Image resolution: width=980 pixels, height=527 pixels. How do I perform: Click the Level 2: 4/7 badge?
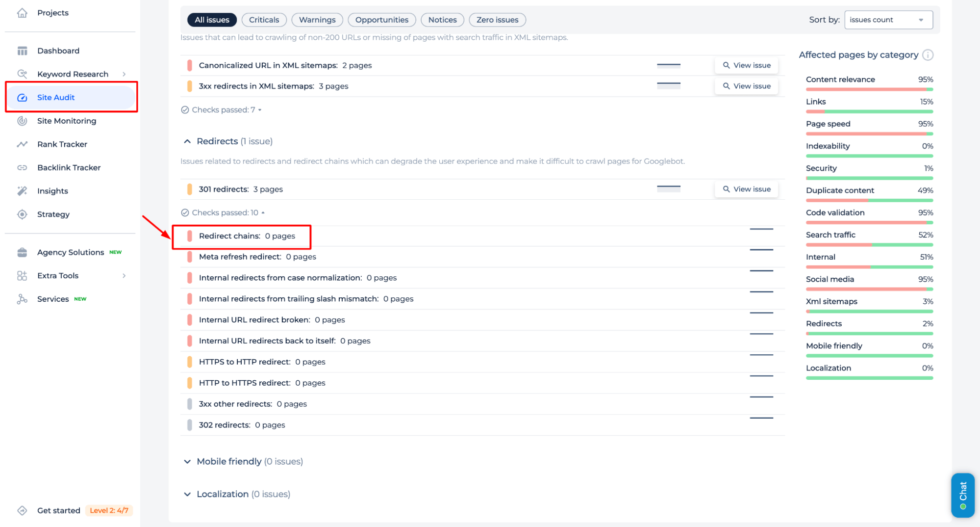click(109, 510)
